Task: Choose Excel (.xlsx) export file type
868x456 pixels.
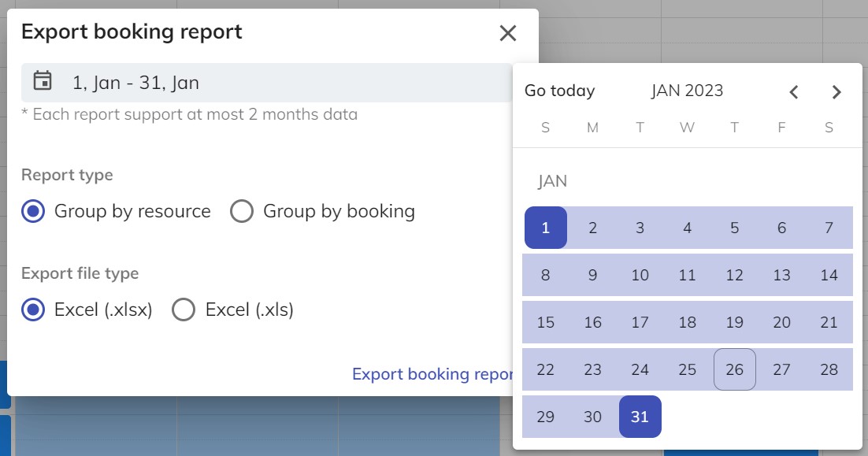Action: click(33, 310)
